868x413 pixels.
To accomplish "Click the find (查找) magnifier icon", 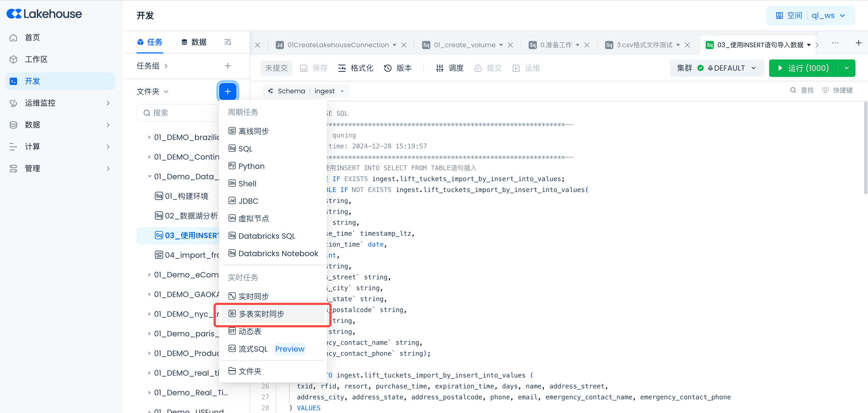I will point(793,90).
